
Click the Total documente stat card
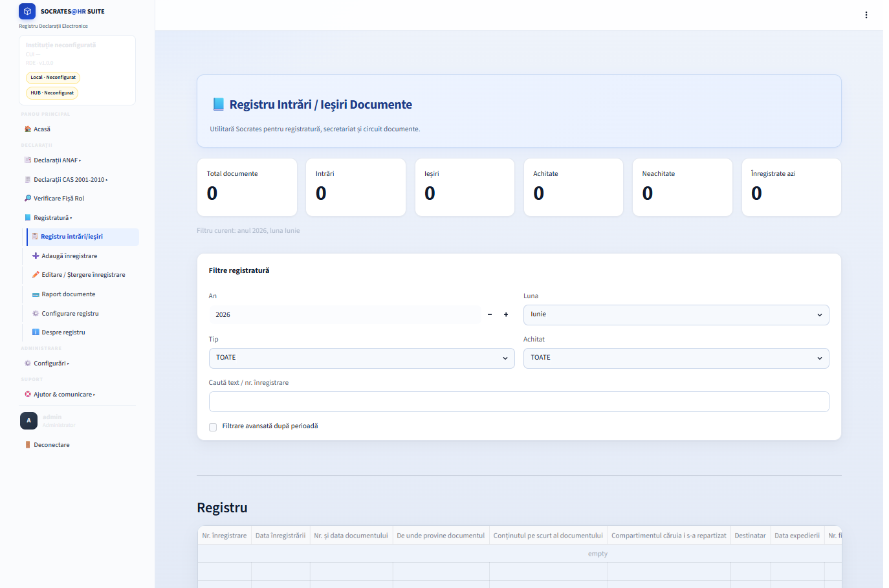247,188
